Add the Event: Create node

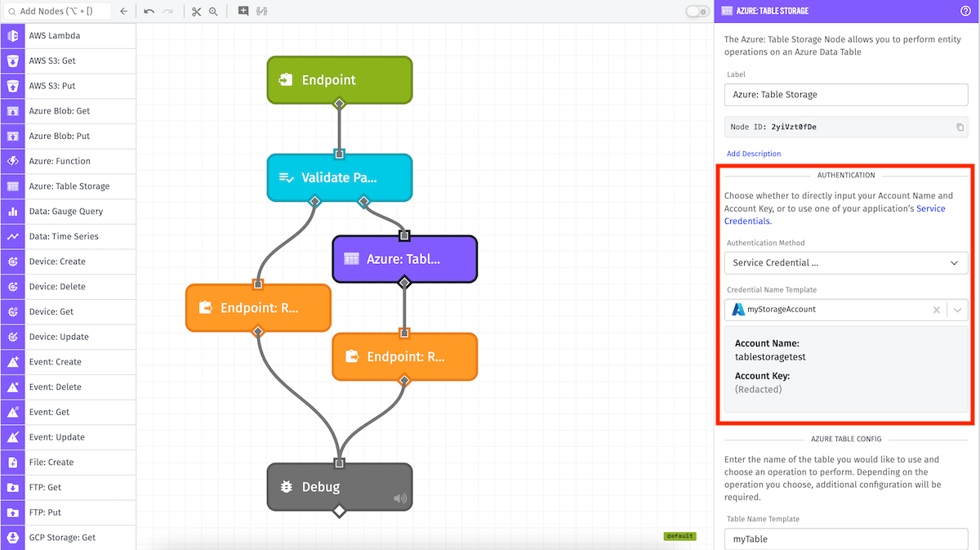click(x=69, y=361)
